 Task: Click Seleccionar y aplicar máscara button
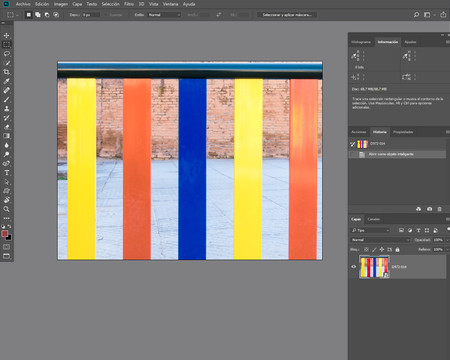pos(287,15)
